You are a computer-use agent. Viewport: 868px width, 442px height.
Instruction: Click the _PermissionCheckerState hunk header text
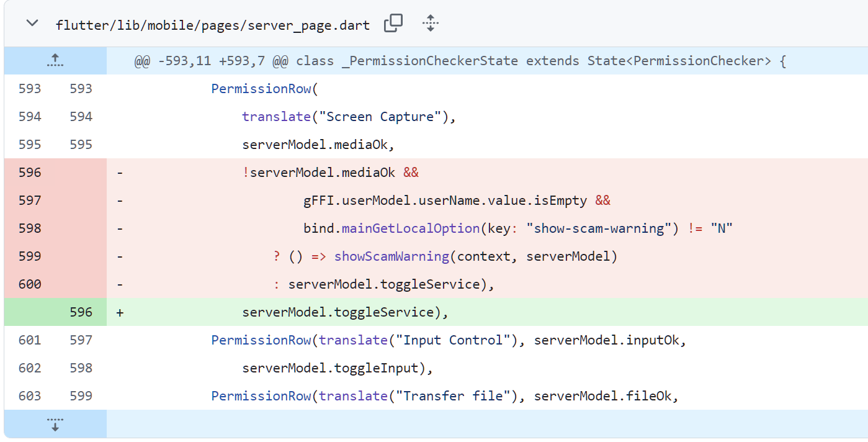(460, 61)
